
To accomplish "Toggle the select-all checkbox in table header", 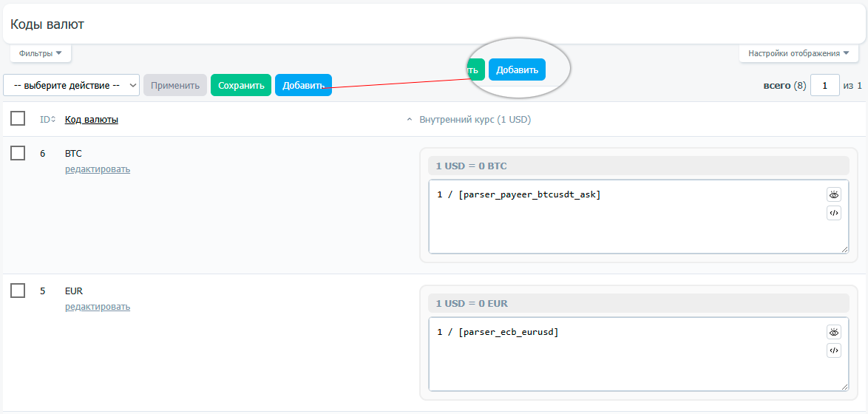I will [18, 119].
